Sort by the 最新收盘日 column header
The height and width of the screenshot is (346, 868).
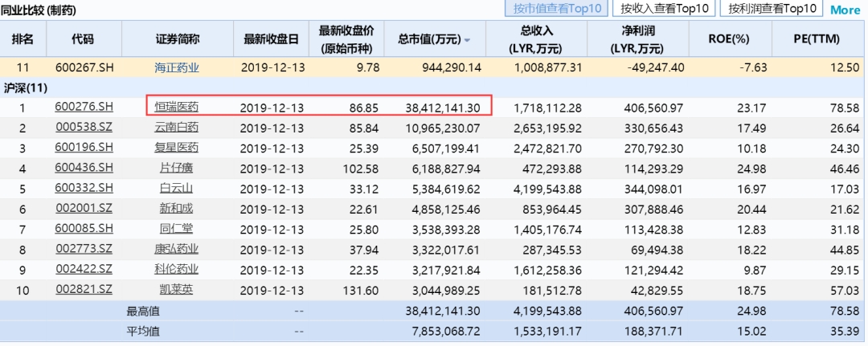(x=272, y=39)
